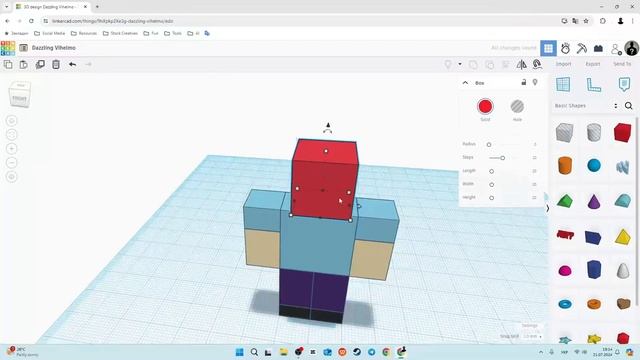Undo the last action
This screenshot has height=360, width=640.
coord(72,64)
